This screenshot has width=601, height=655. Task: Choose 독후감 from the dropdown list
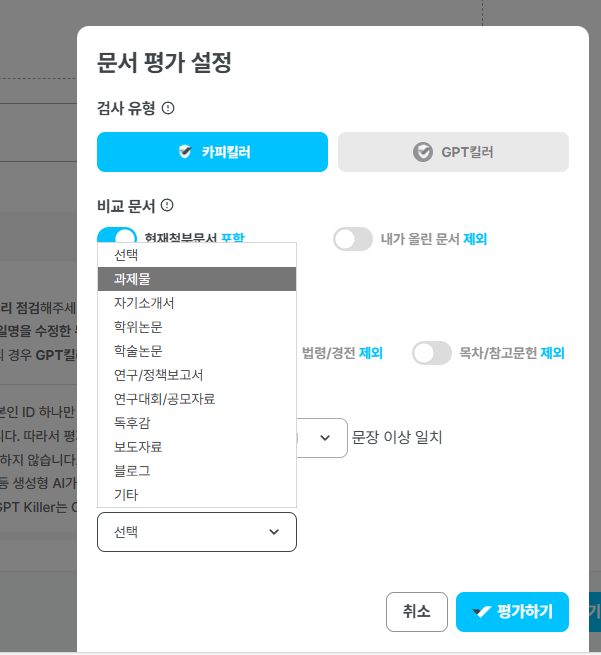(197, 423)
